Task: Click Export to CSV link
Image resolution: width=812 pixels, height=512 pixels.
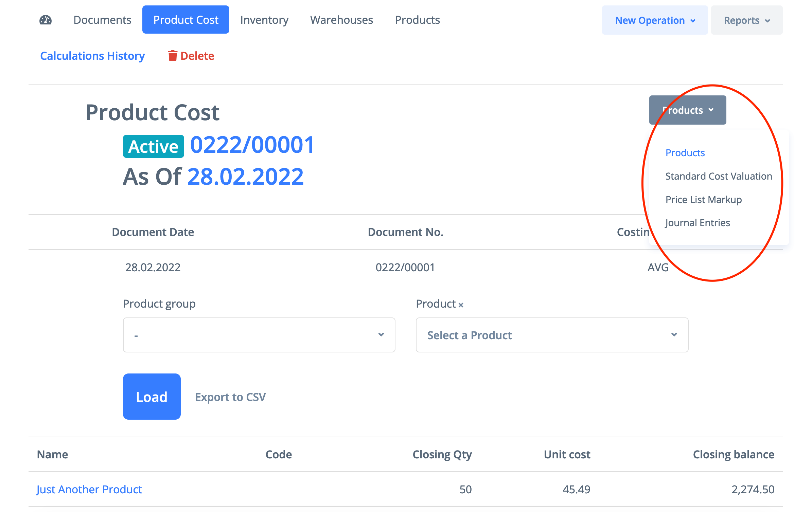Action: [230, 397]
